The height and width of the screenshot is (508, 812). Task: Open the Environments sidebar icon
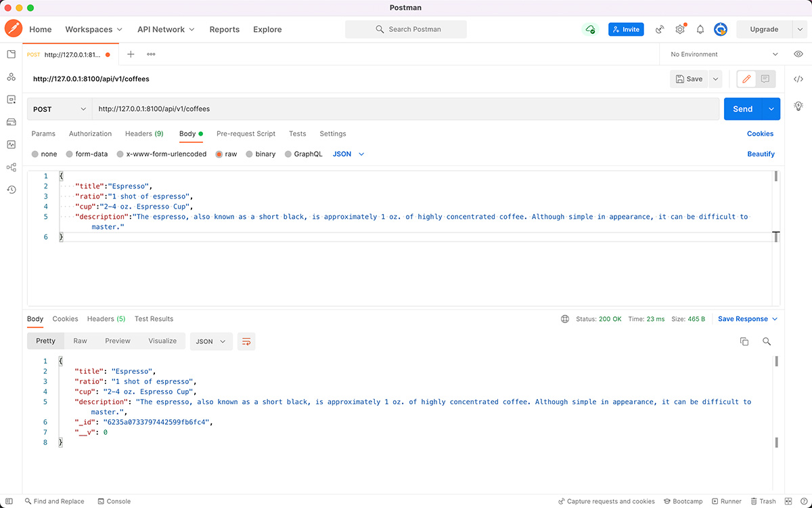(x=11, y=100)
